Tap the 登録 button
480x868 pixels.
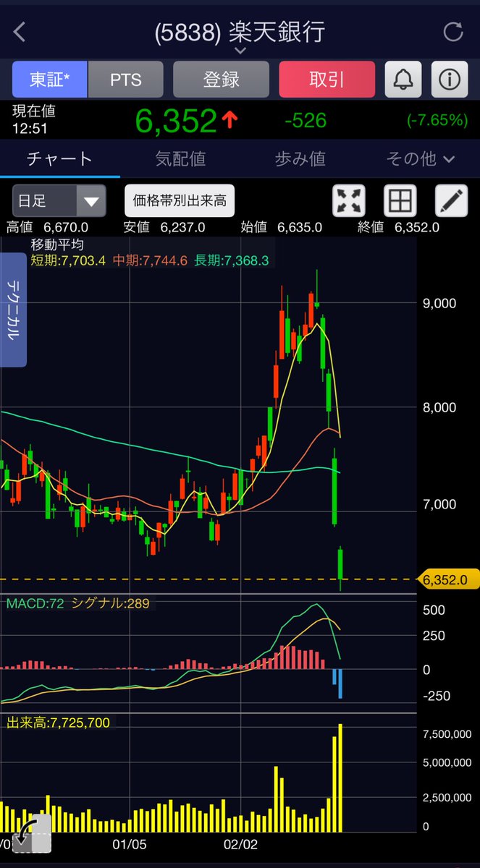click(221, 80)
